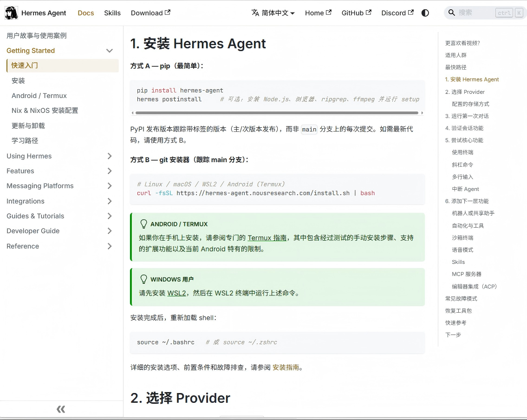This screenshot has width=527, height=420.
Task: Expand the Messaging Platforms chevron
Action: click(109, 186)
